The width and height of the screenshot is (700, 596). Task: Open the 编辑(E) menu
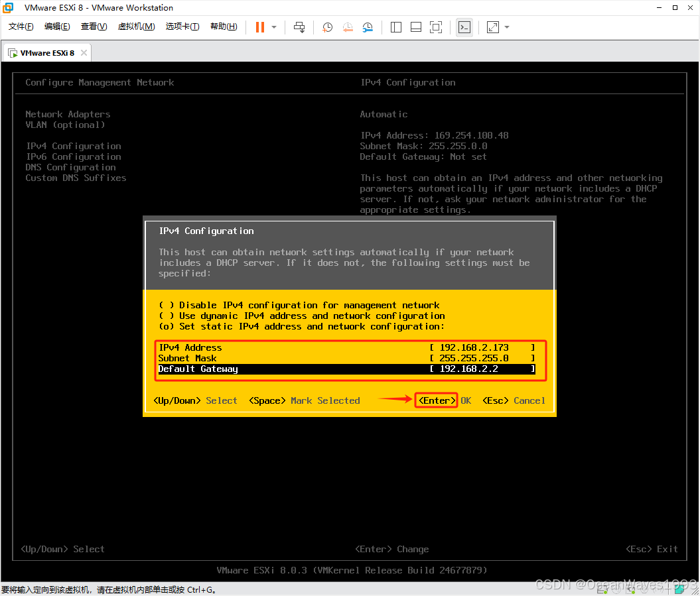pyautogui.click(x=57, y=27)
